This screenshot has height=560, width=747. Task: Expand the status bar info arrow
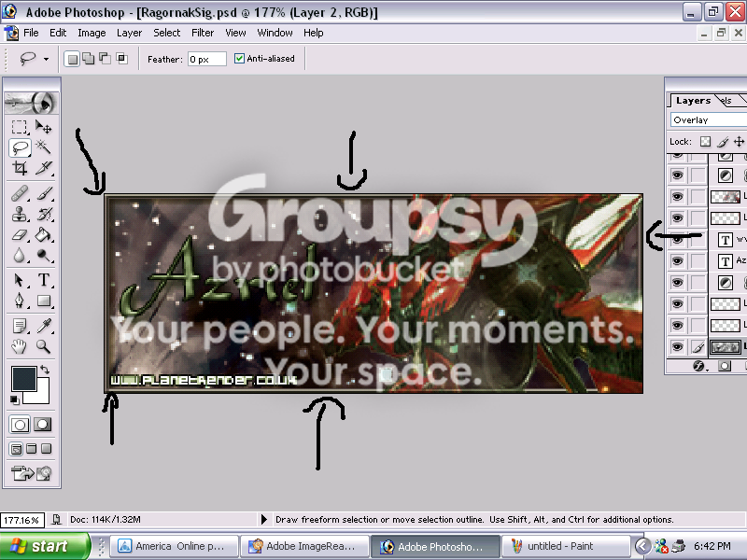click(264, 519)
